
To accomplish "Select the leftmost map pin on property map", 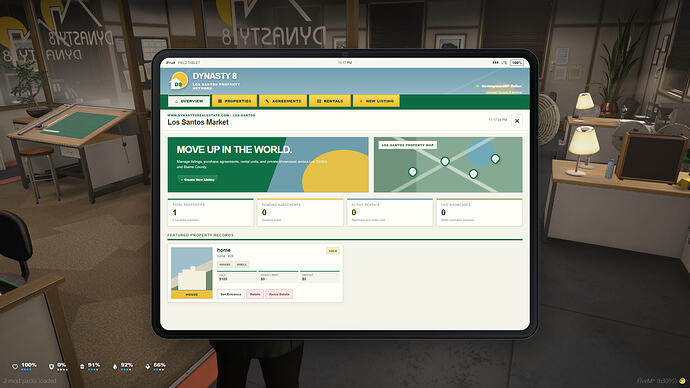I will pos(412,172).
